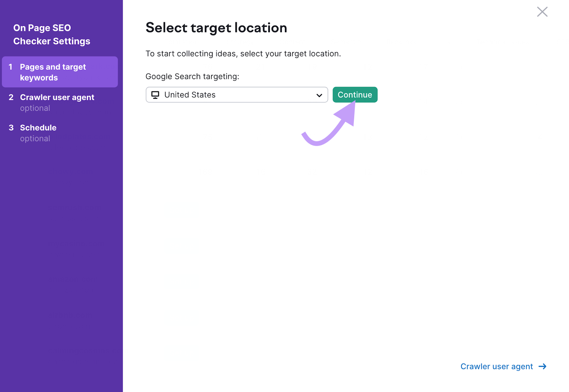Click the Select target location heading
Screen dimensions: 569x392
216,28
